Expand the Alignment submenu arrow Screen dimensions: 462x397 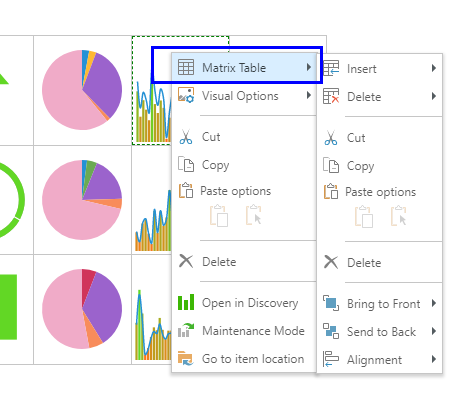[x=434, y=359]
